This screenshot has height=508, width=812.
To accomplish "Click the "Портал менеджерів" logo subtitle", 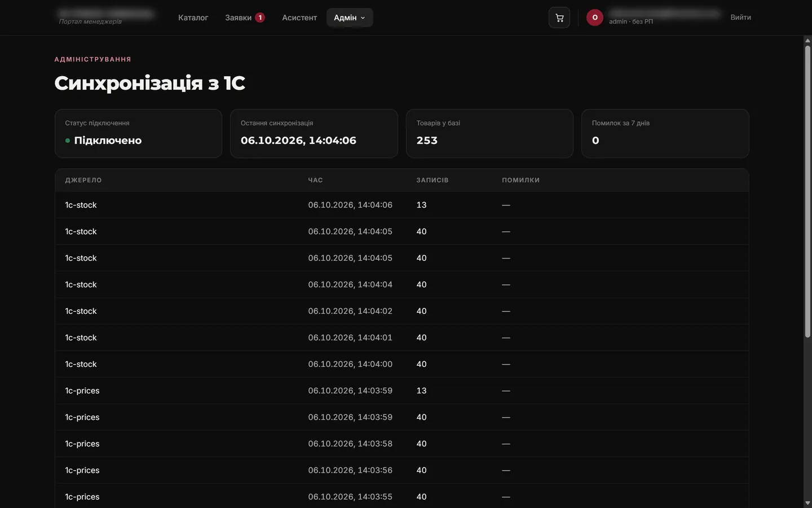I will point(90,21).
